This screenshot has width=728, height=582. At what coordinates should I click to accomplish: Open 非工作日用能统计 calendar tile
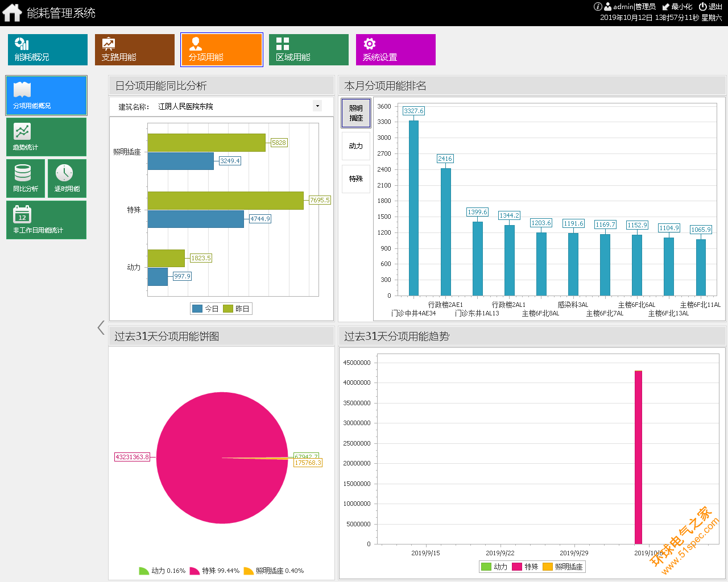coord(46,220)
